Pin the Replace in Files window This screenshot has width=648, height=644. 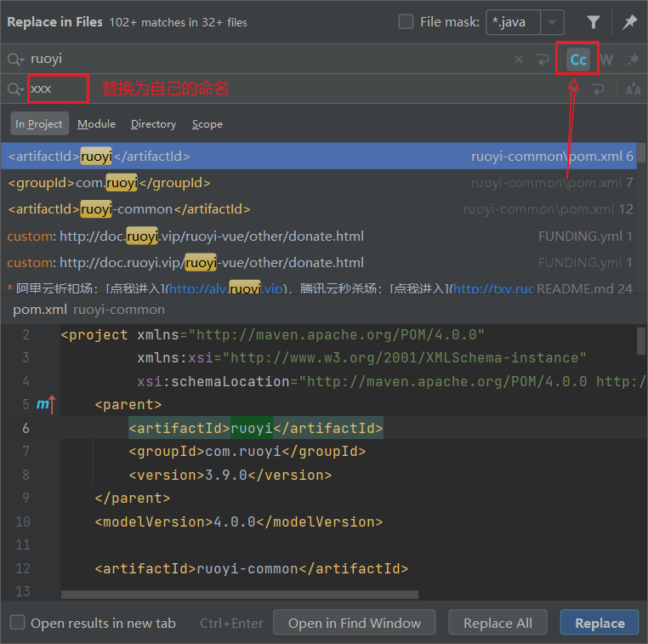629,22
